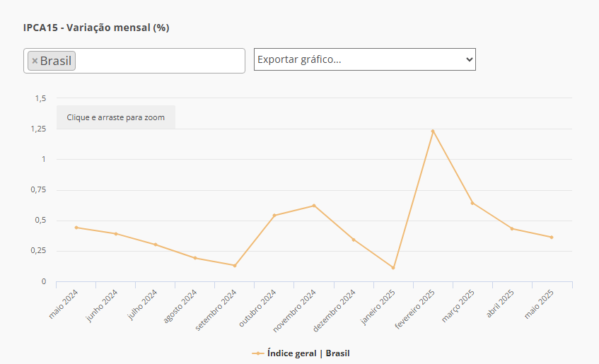Select the agosto 2024 data point
Screen dimensions: 599x364
[x=195, y=258]
